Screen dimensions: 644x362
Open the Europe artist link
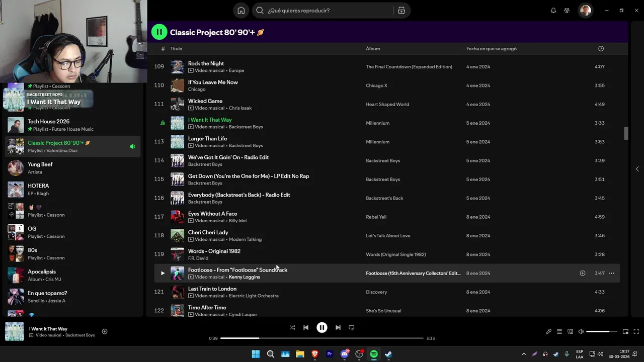[x=236, y=70]
